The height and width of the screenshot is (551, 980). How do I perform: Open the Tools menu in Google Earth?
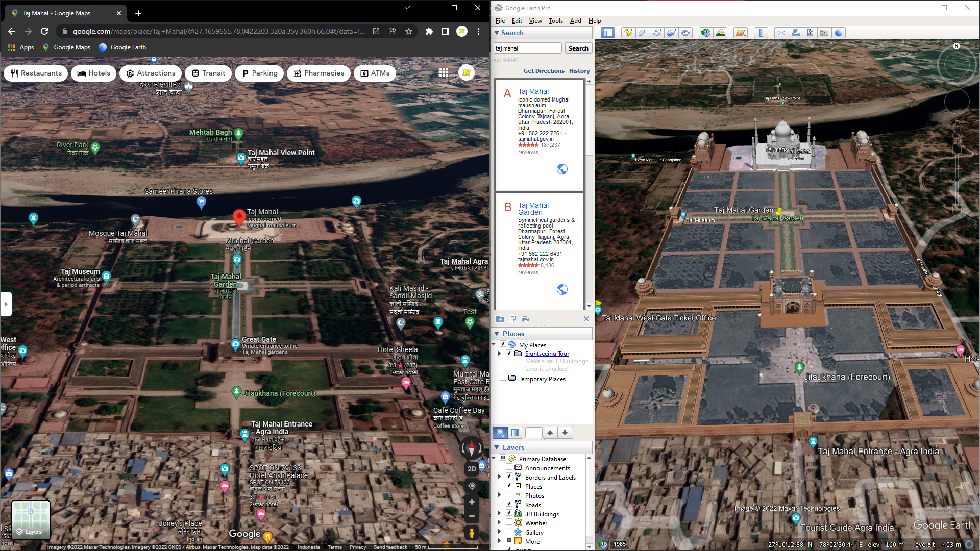point(556,21)
